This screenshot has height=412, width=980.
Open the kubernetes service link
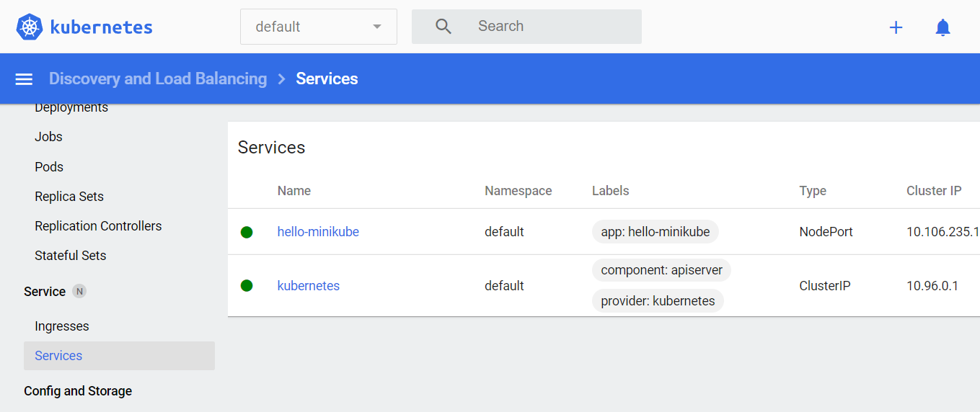(309, 286)
